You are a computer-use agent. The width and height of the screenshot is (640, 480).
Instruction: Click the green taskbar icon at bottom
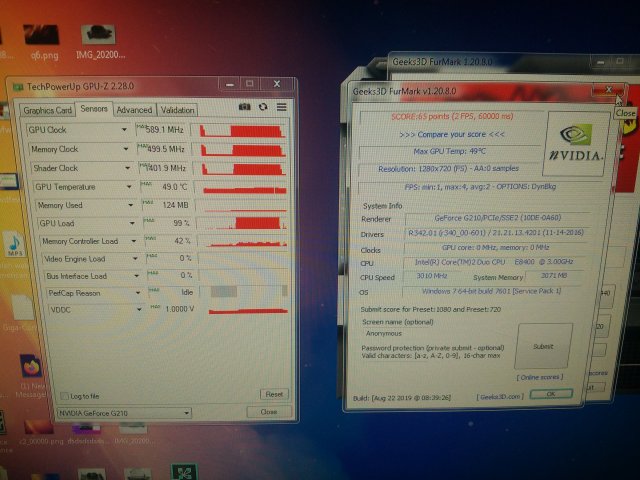[184, 471]
